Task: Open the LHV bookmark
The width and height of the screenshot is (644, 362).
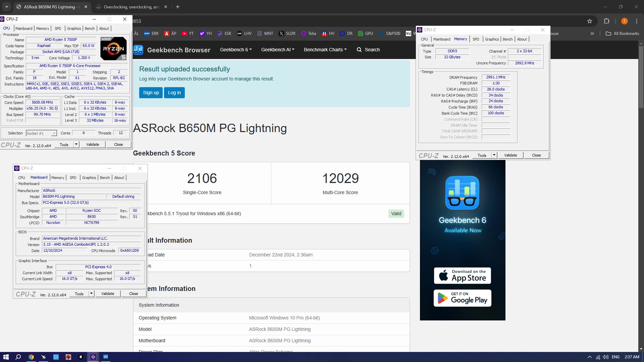Action: tap(244, 34)
